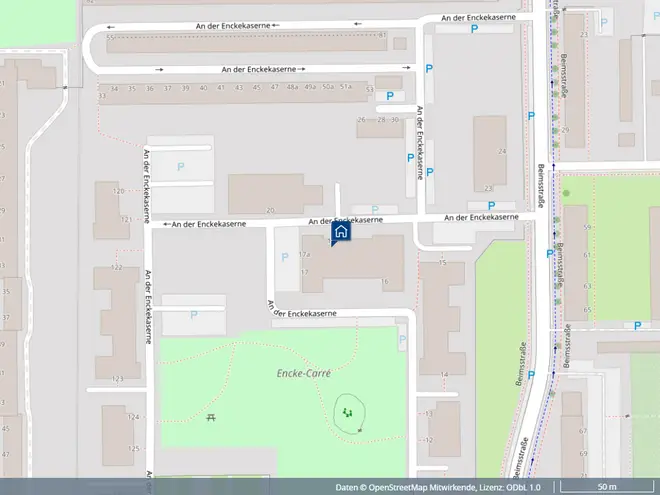This screenshot has width=660, height=495.
Task: Click house number 120
Action: 118,191
